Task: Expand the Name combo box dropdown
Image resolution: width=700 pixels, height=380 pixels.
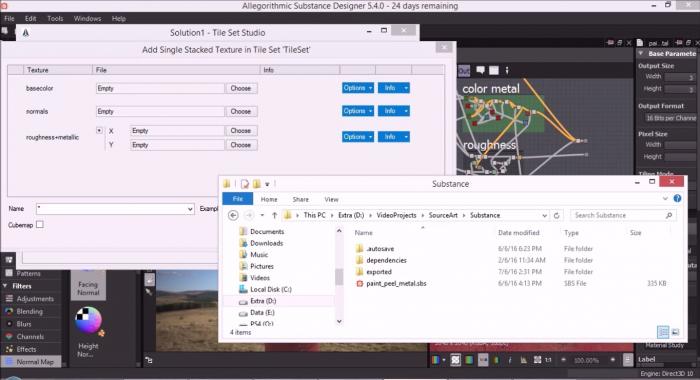Action: click(190, 209)
